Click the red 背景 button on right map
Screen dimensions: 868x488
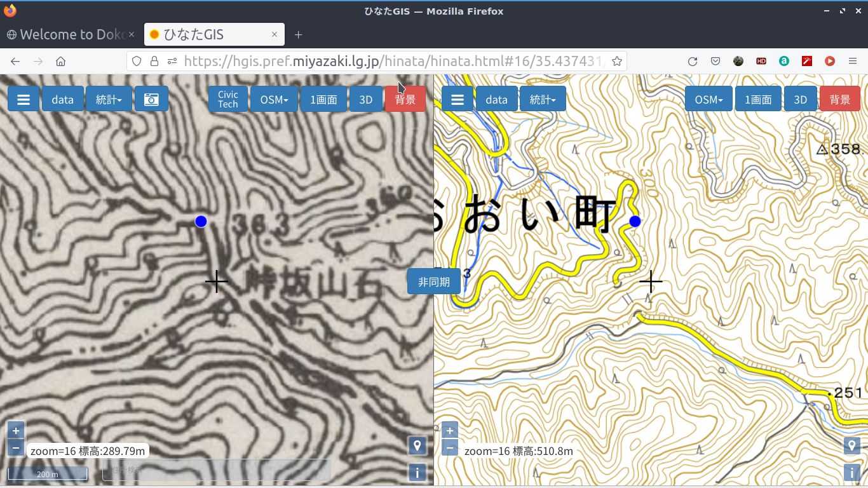[x=839, y=100]
